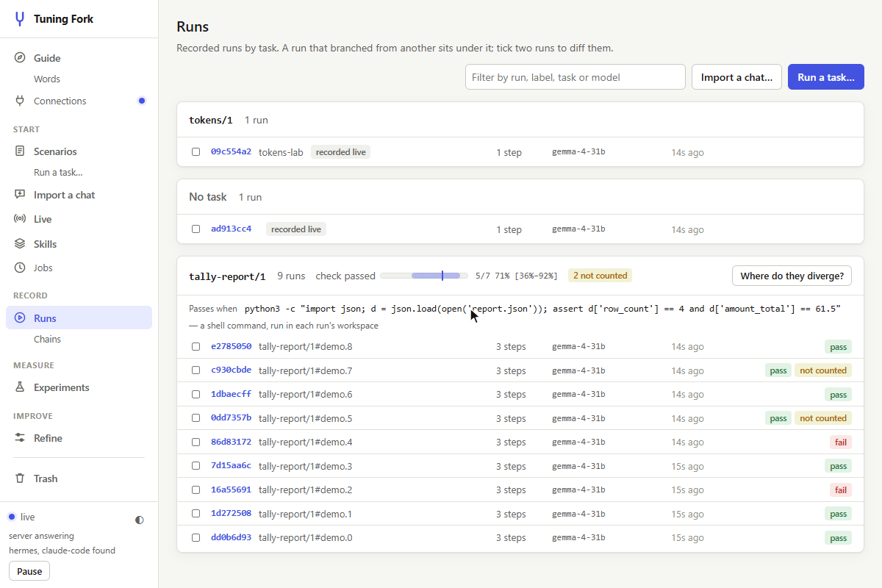This screenshot has height=588, width=882.
Task: Click the pass badge on demo.6
Action: click(x=838, y=395)
